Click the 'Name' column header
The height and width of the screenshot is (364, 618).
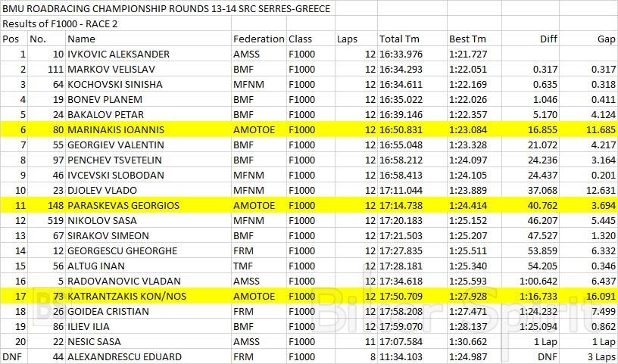point(82,39)
